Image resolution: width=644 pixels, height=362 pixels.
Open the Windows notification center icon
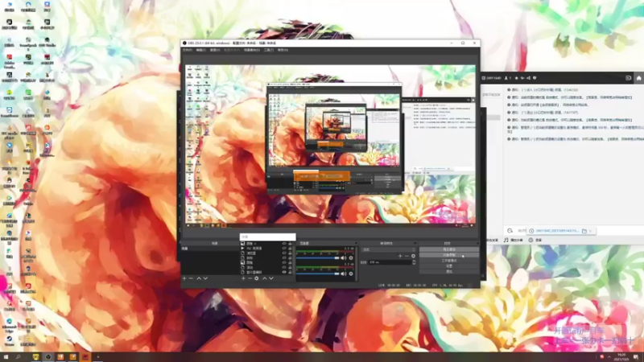(x=636, y=357)
